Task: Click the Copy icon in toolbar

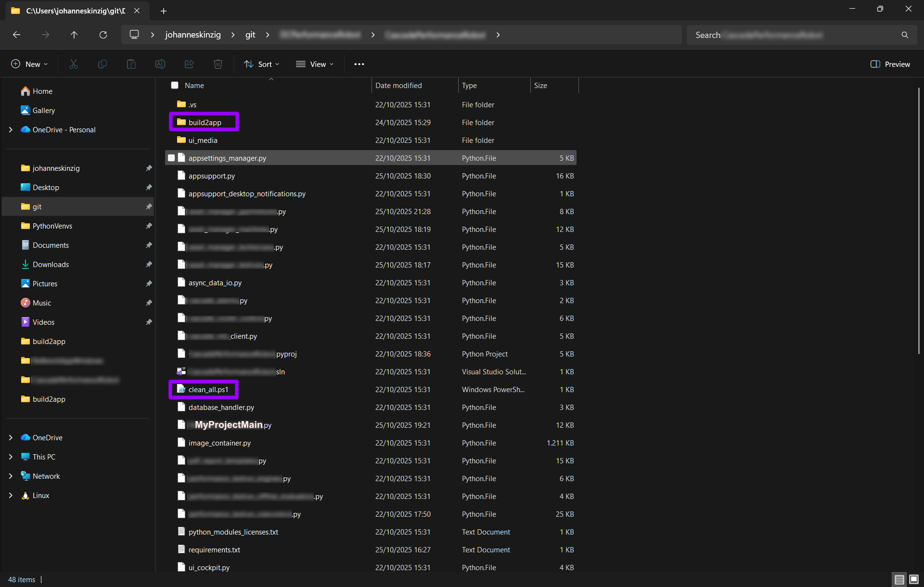Action: click(103, 64)
